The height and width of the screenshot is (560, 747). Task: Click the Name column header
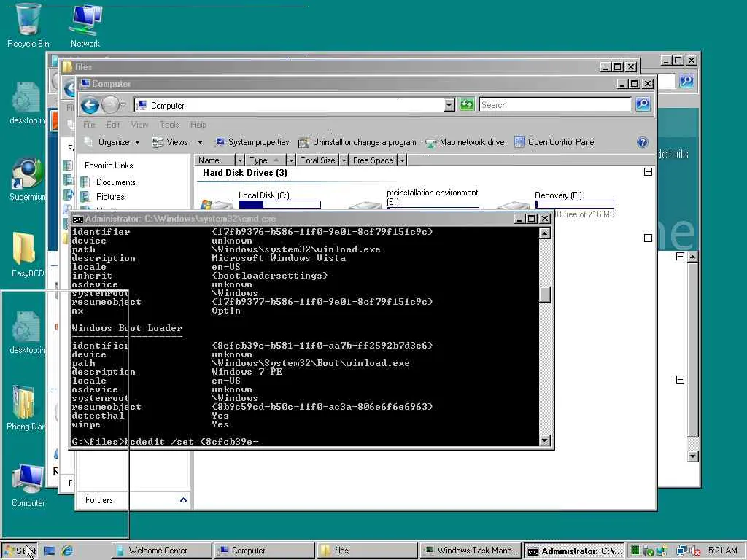coord(215,160)
